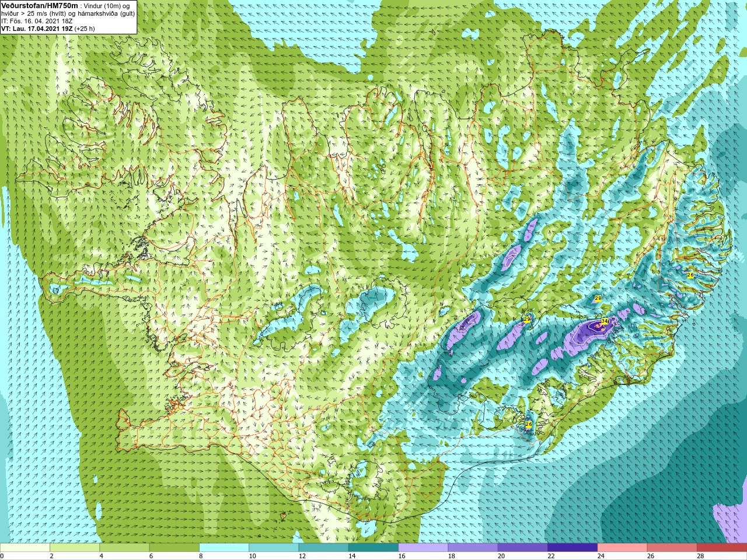Click the legend tick label 6
747x560 pixels.
click(x=151, y=556)
